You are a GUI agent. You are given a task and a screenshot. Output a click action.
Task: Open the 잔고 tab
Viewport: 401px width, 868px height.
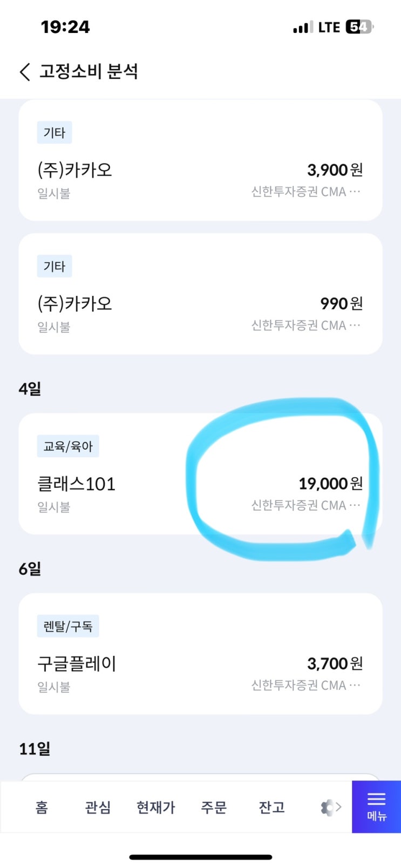coord(271,808)
